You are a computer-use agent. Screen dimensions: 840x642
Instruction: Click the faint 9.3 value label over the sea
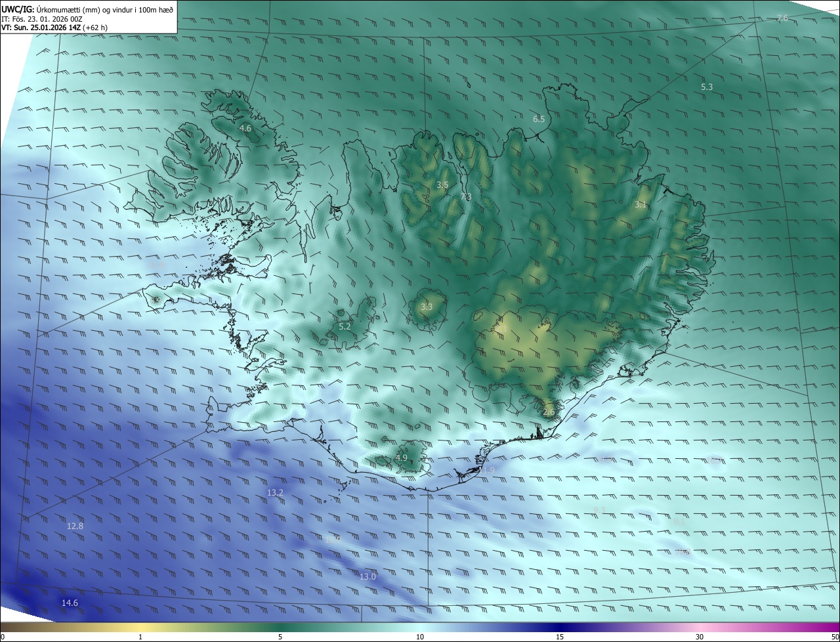click(x=599, y=510)
